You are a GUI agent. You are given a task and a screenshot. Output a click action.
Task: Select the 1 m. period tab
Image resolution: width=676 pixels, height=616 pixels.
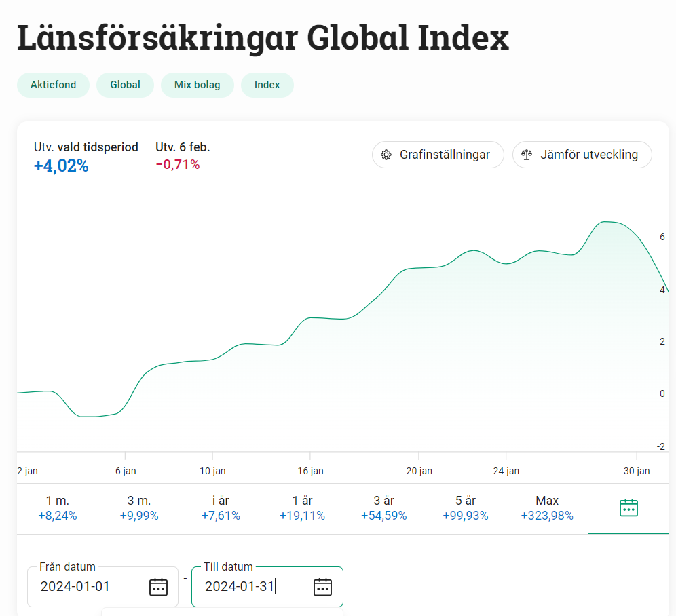click(58, 508)
